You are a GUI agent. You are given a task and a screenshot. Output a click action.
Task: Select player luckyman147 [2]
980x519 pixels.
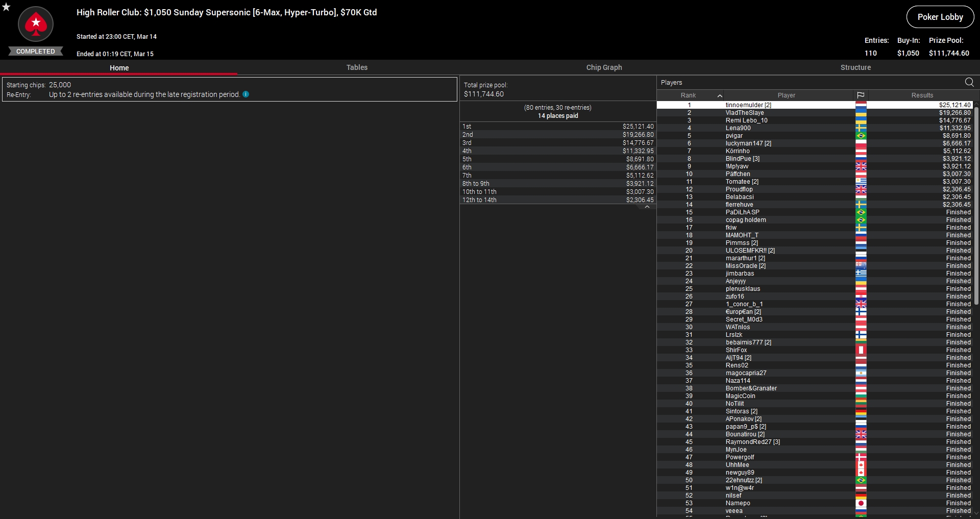[815, 143]
